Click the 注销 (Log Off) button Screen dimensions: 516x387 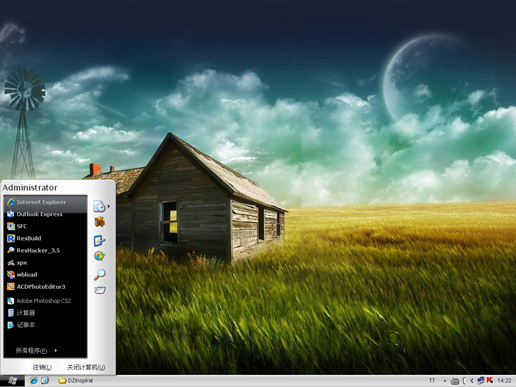(42, 367)
